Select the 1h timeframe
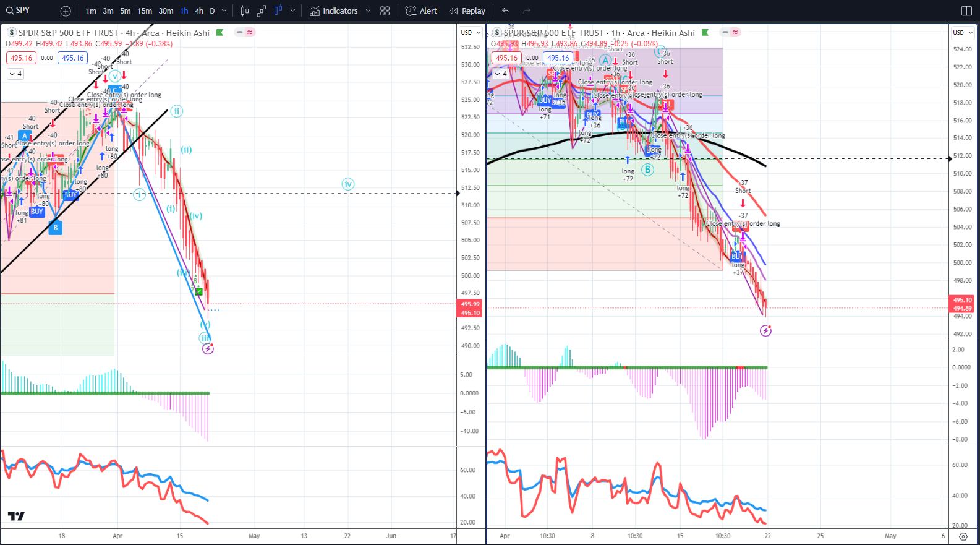Screen dimensions: 980x545 tap(184, 11)
